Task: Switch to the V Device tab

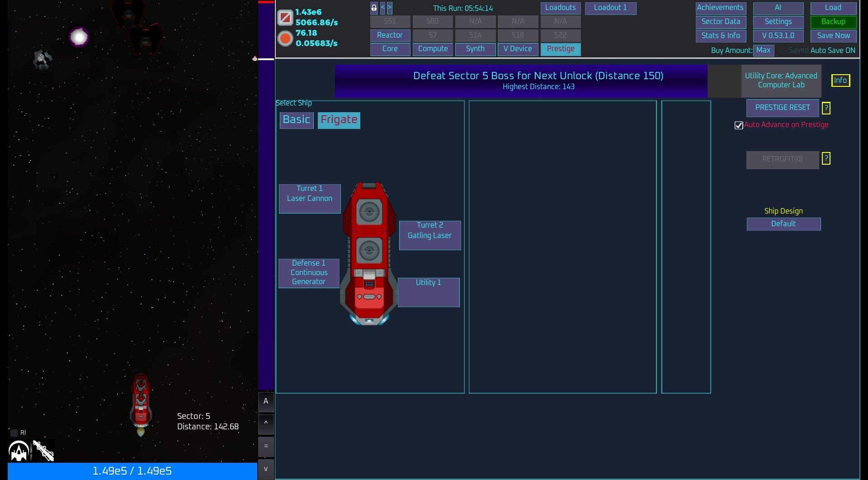Action: 518,49
